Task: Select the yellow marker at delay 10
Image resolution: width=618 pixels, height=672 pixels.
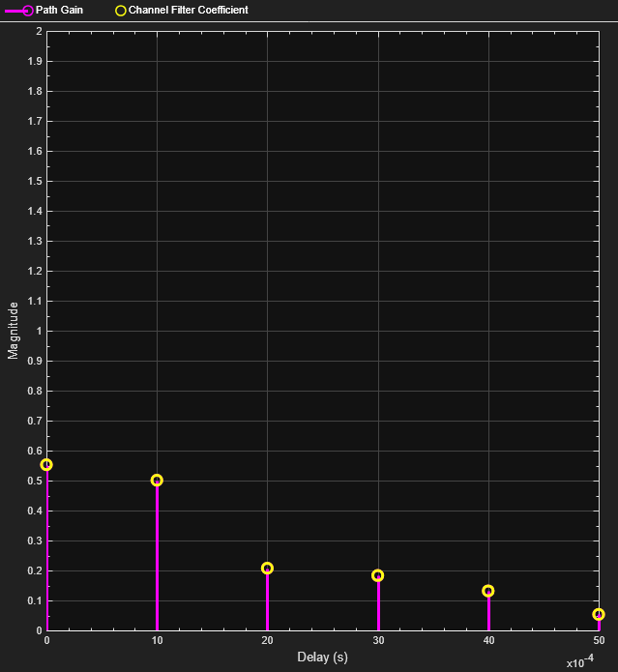Action: pos(157,481)
